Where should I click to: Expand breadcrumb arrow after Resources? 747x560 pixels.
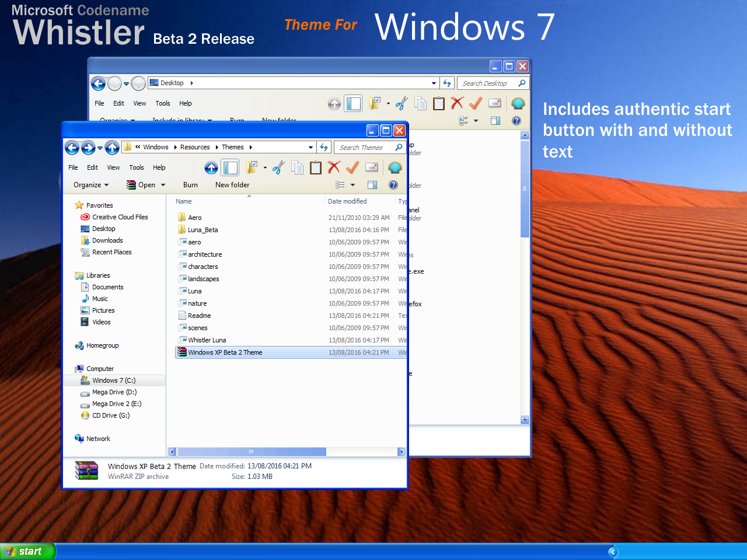coord(217,147)
